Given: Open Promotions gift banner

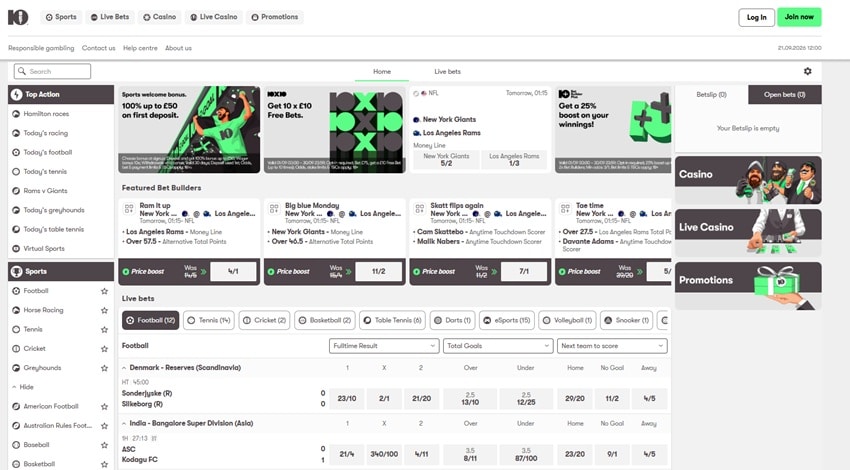Looking at the screenshot, I should [x=748, y=286].
